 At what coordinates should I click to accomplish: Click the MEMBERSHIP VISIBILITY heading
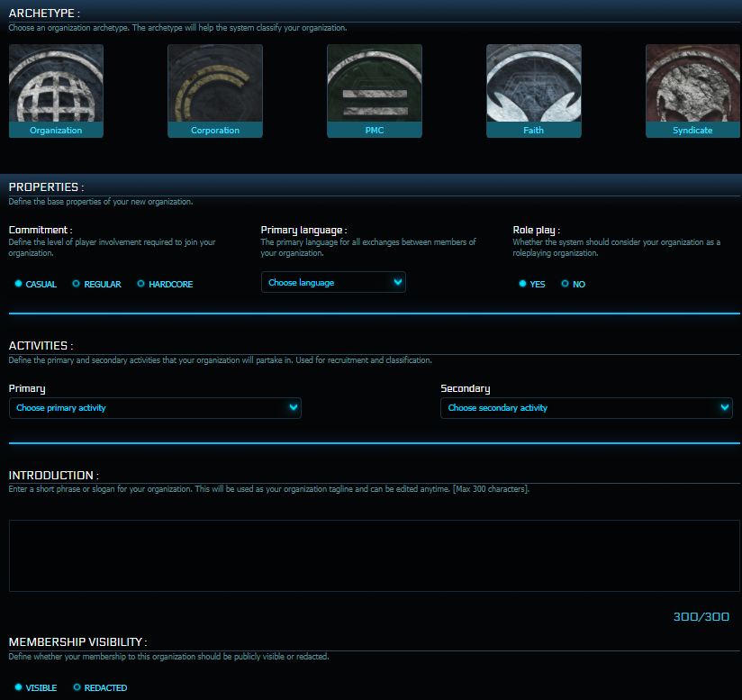point(77,641)
